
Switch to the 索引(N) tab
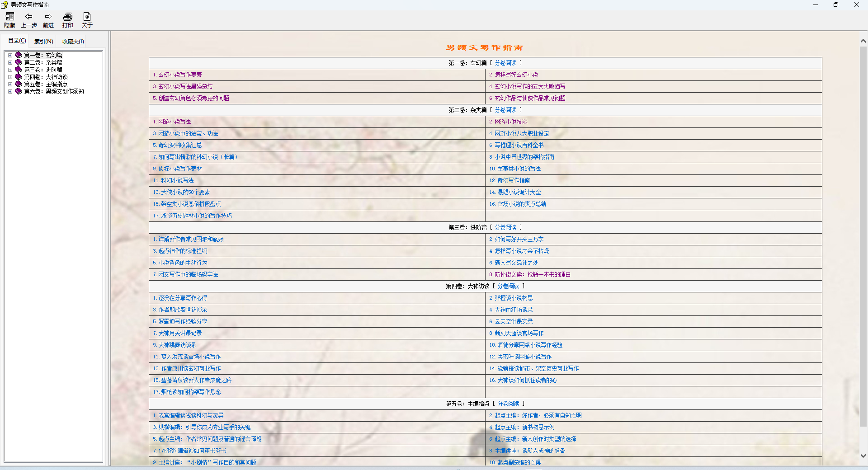coord(44,42)
